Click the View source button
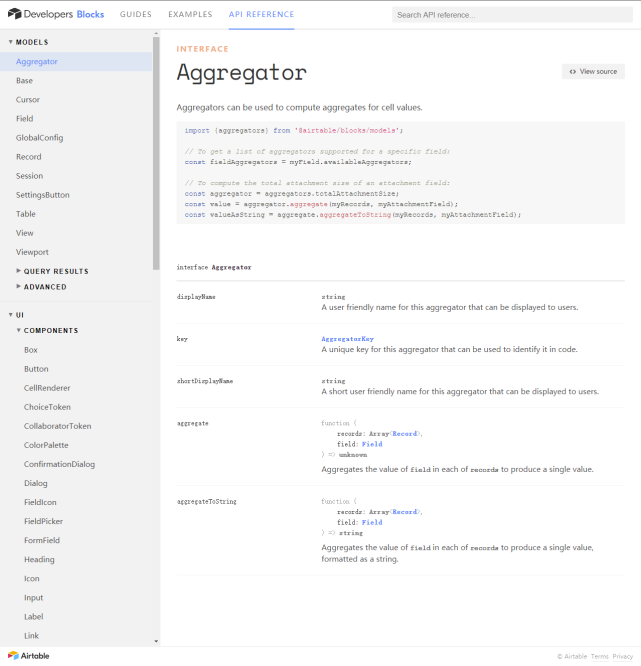This screenshot has height=666, width=641. coord(593,72)
